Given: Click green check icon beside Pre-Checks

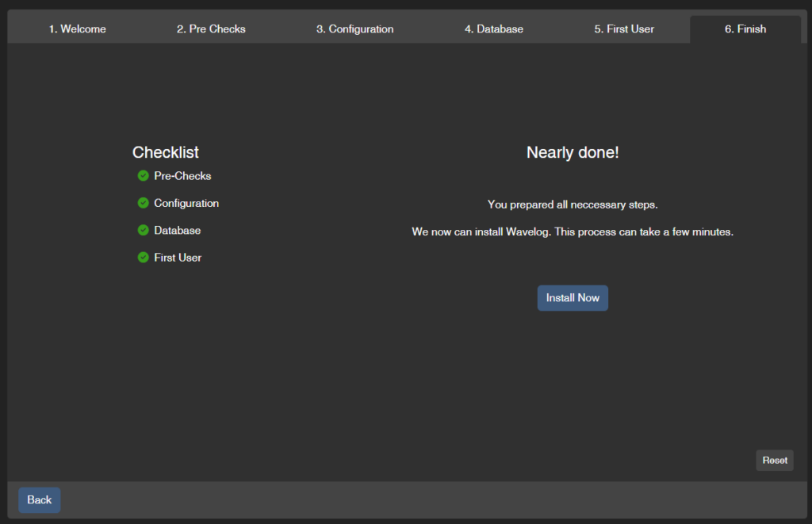Looking at the screenshot, I should (144, 175).
